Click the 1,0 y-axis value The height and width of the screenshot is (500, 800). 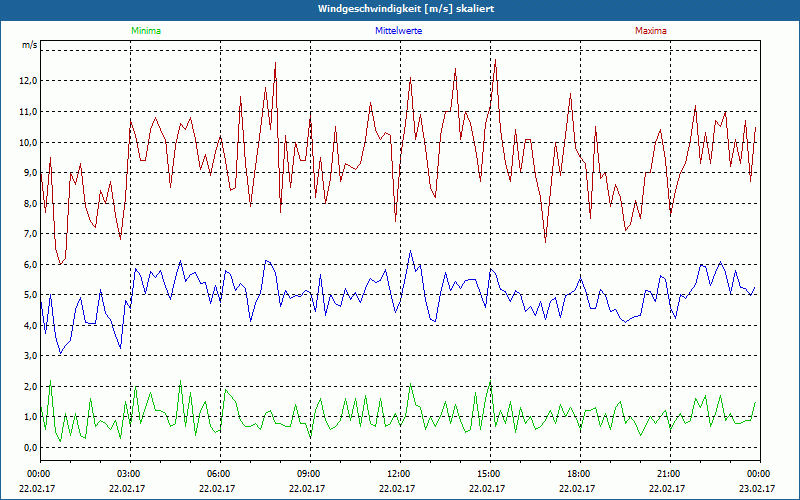coord(30,417)
